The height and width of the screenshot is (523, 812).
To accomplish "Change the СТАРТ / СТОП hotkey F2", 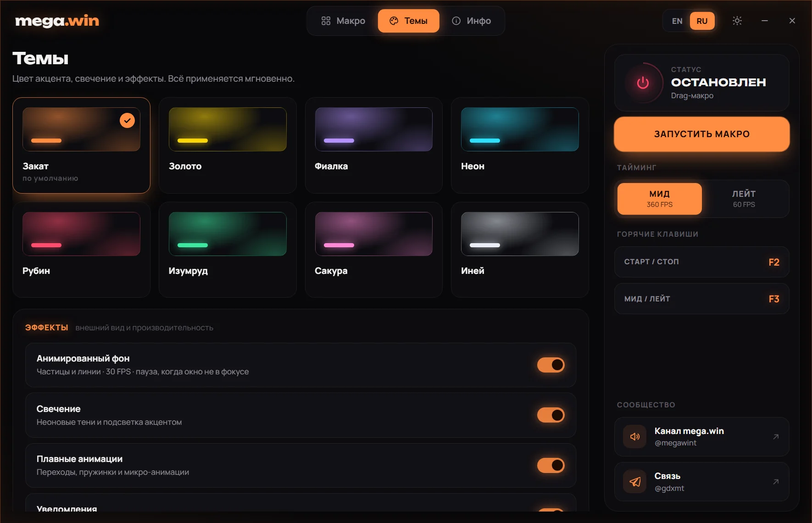I will pos(702,262).
